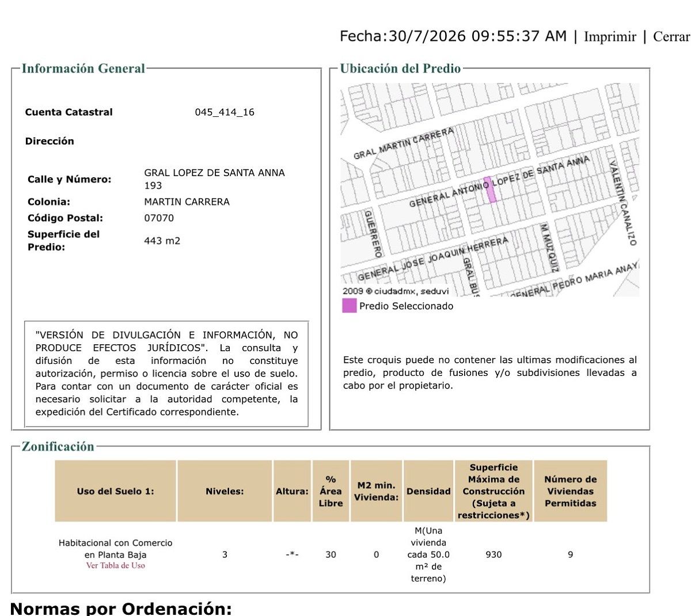
Task: Click the address GRAL LOPEZ DE SANTA ANNA 193
Action: tap(214, 179)
